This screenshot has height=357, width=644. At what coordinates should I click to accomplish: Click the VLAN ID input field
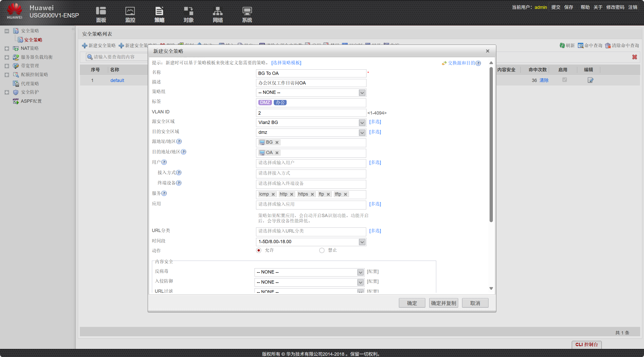pyautogui.click(x=311, y=113)
